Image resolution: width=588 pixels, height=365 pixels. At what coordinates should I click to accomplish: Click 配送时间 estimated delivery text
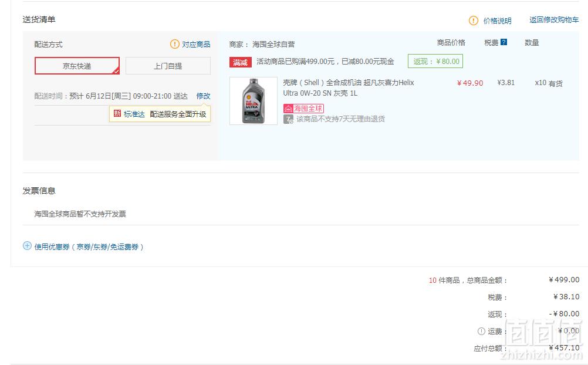click(111, 96)
